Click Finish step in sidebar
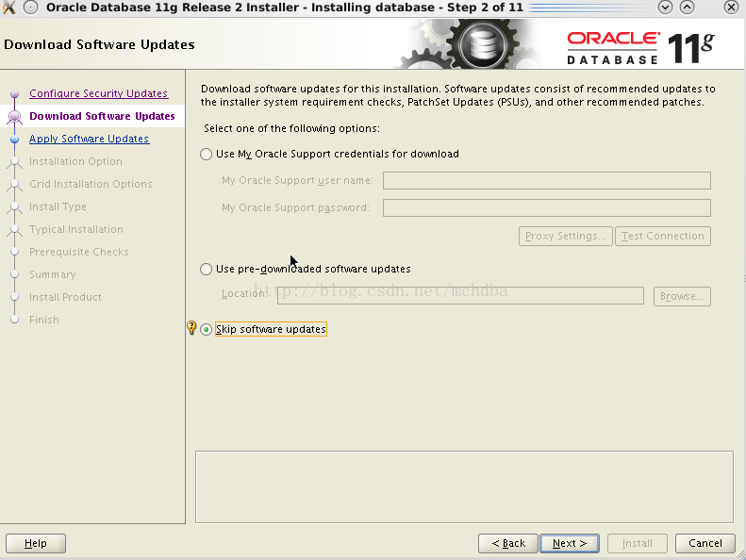The height and width of the screenshot is (560, 746). coord(44,320)
